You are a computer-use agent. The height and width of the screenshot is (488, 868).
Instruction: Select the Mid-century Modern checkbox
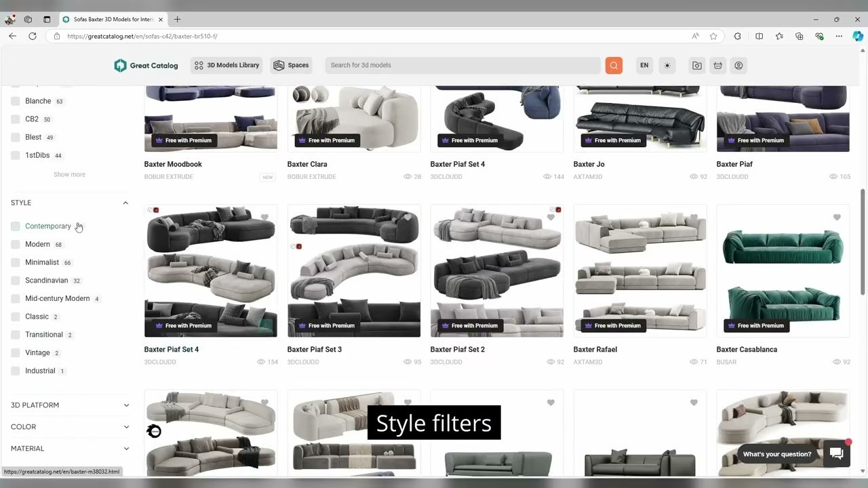tap(16, 298)
